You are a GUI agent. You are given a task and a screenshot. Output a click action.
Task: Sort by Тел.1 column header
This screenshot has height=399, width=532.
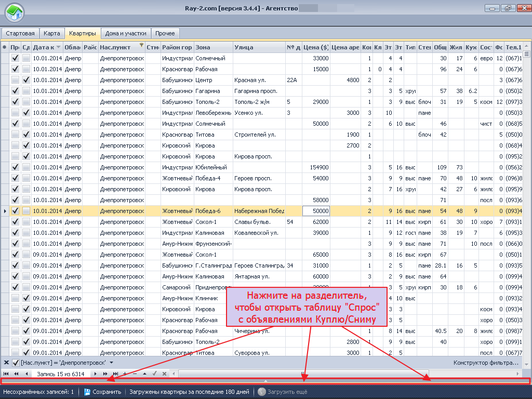pos(513,47)
